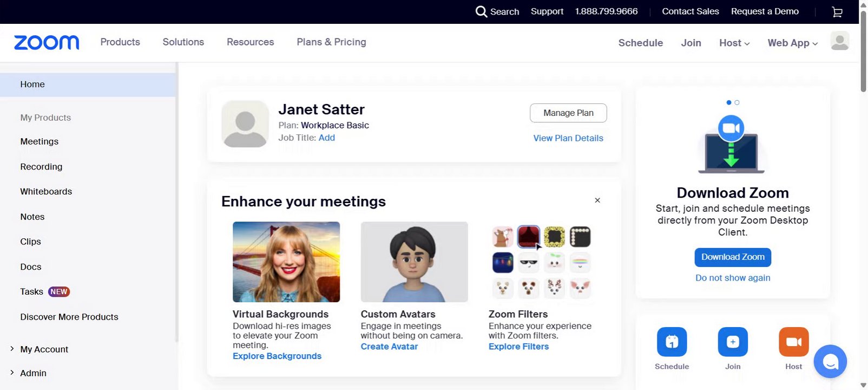This screenshot has width=868, height=390.
Task: Click the Download Zoom button
Action: 733,257
